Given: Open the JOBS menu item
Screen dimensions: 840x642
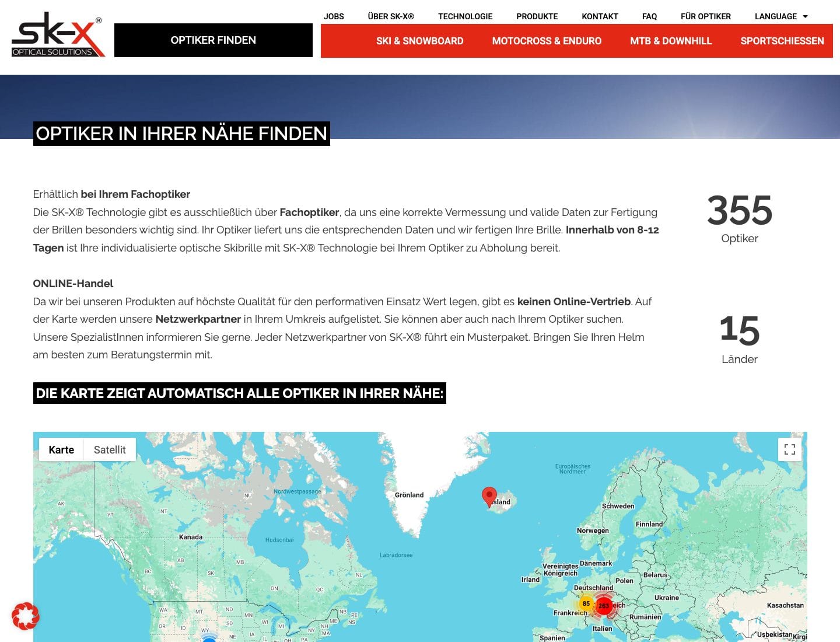Looking at the screenshot, I should coord(334,16).
